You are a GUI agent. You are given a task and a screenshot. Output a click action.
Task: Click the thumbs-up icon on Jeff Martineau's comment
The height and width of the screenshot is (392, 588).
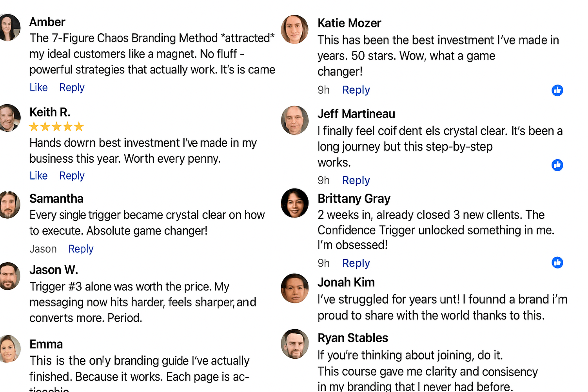click(x=557, y=165)
